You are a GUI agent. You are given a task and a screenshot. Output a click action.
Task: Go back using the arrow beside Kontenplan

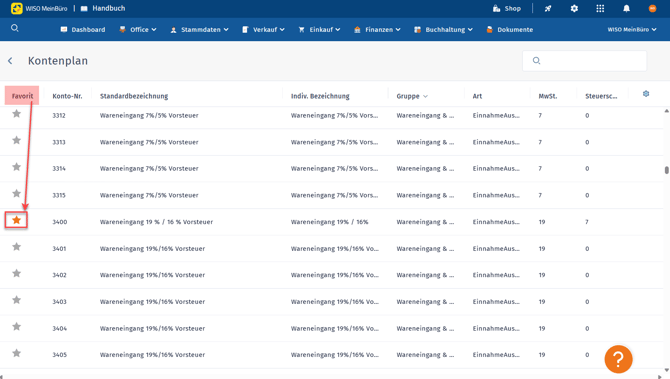pyautogui.click(x=10, y=61)
